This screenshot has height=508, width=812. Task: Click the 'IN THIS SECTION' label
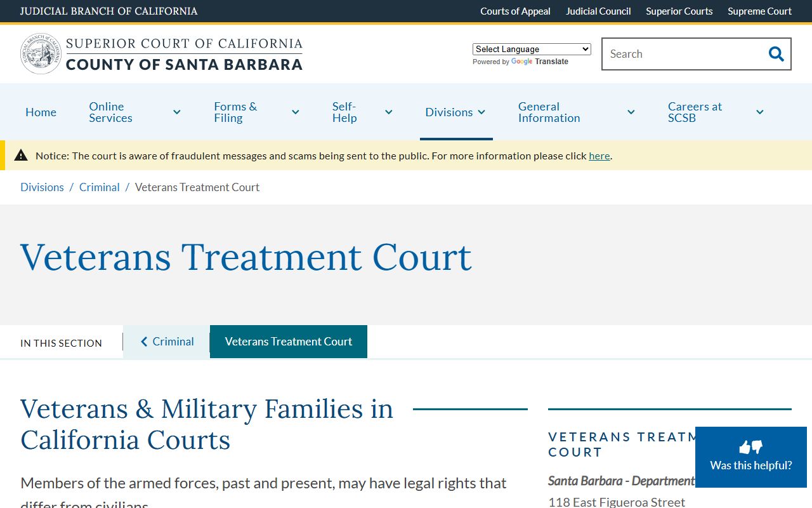click(x=62, y=343)
